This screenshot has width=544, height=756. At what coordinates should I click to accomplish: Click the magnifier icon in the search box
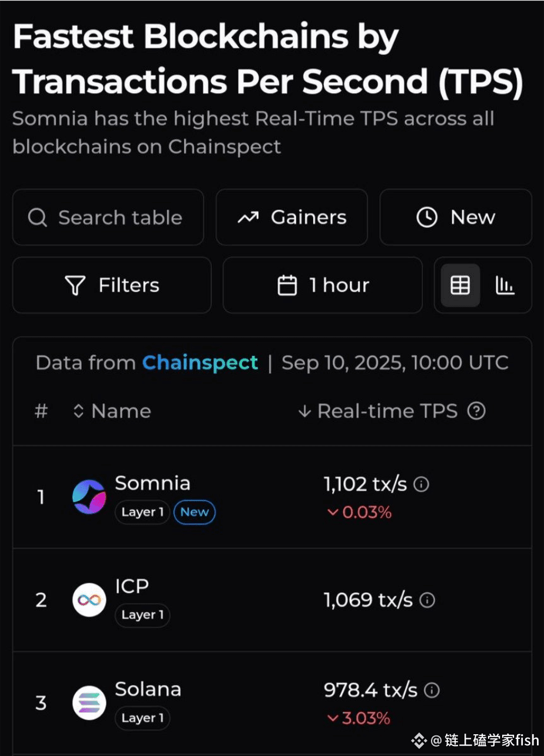pos(38,217)
